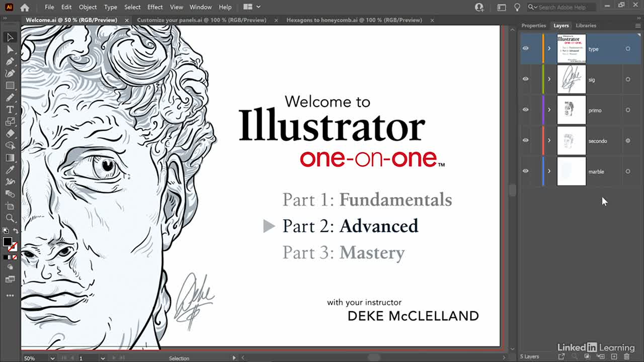Open the zoom level 50% dropdown

(52, 358)
